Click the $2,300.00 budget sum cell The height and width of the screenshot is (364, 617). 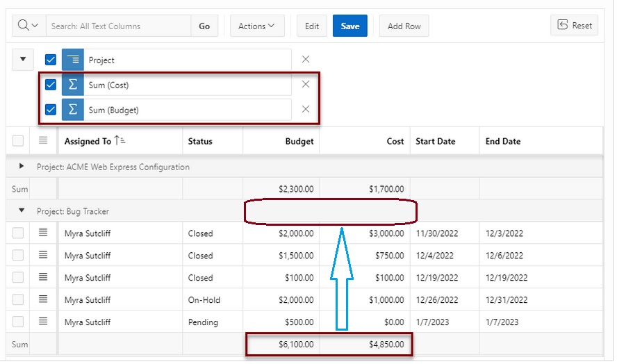281,188
